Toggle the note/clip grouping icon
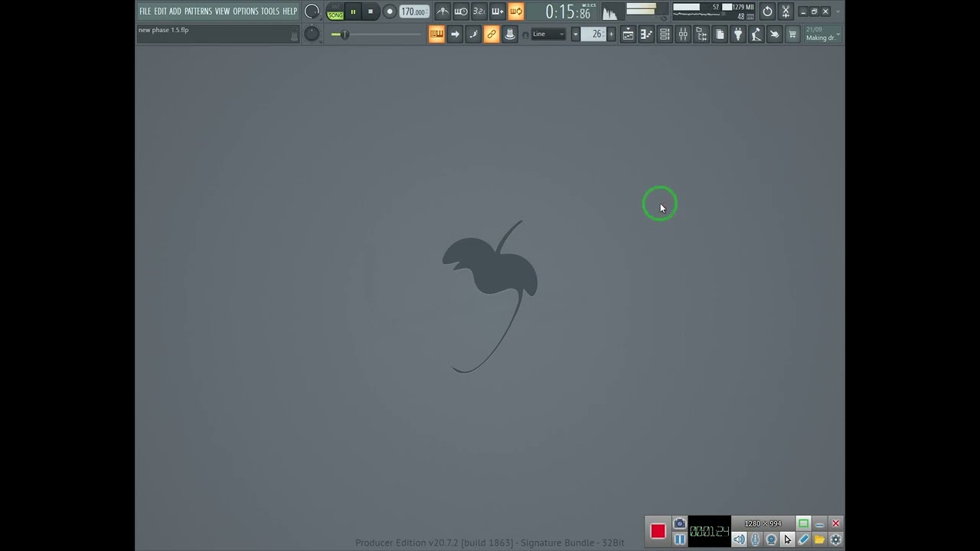This screenshot has width=980, height=551. pos(510,34)
